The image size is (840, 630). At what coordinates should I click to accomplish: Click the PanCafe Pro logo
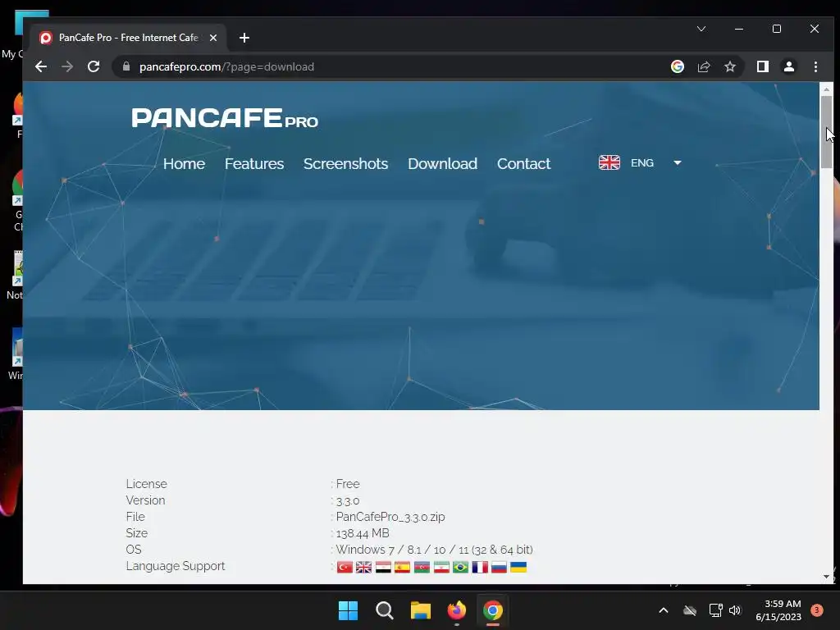(x=225, y=118)
